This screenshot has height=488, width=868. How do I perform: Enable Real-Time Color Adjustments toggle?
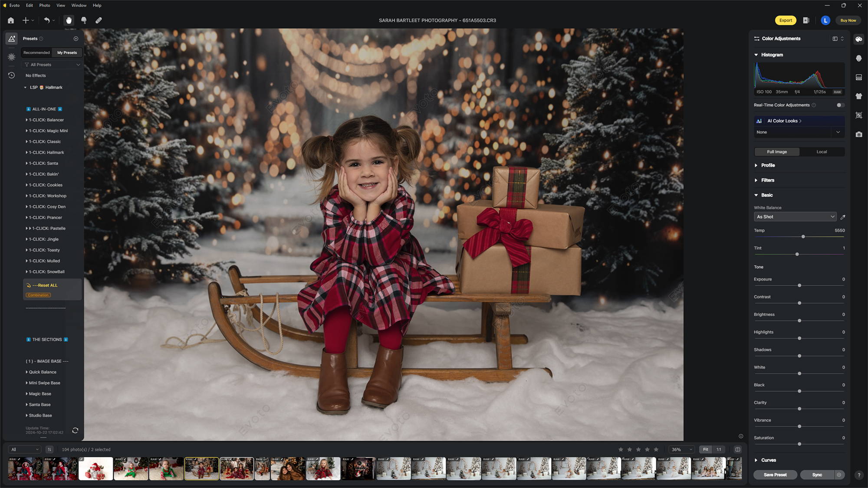pyautogui.click(x=839, y=105)
